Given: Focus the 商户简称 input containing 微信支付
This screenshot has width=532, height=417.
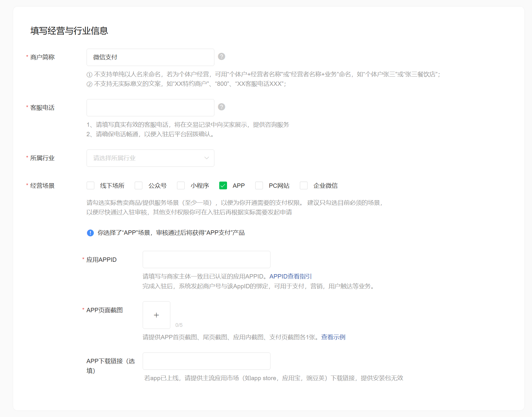Looking at the screenshot, I should coord(150,57).
